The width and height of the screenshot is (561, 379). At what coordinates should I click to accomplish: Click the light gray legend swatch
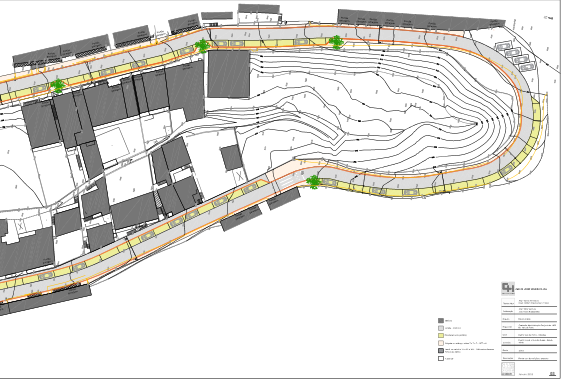pyautogui.click(x=441, y=328)
